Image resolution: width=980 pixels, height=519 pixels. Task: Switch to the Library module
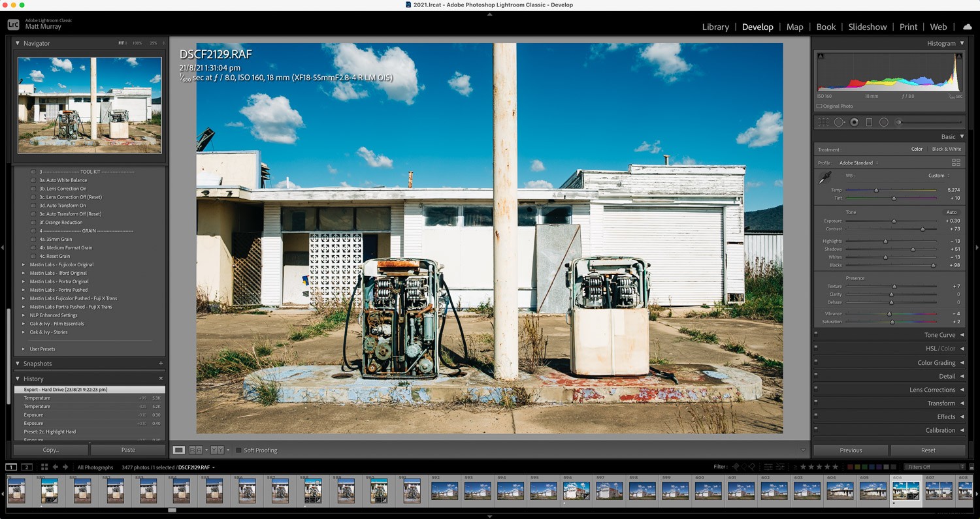(x=715, y=27)
